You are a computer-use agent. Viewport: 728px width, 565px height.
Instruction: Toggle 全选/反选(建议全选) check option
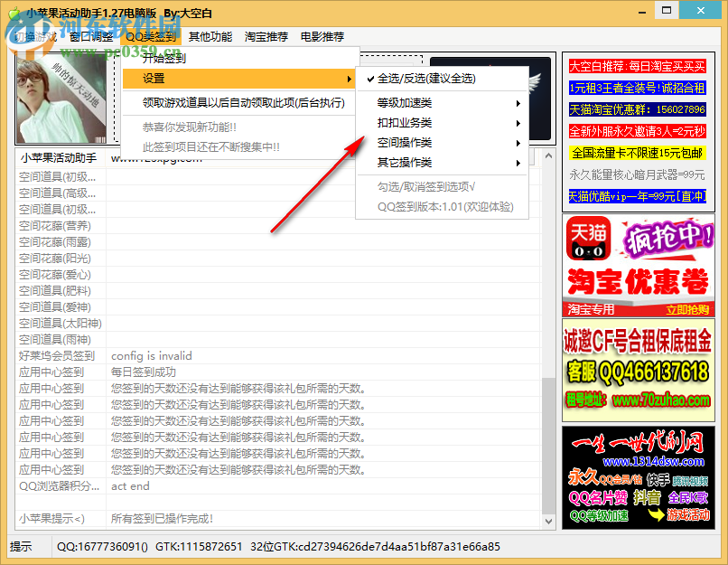point(442,79)
